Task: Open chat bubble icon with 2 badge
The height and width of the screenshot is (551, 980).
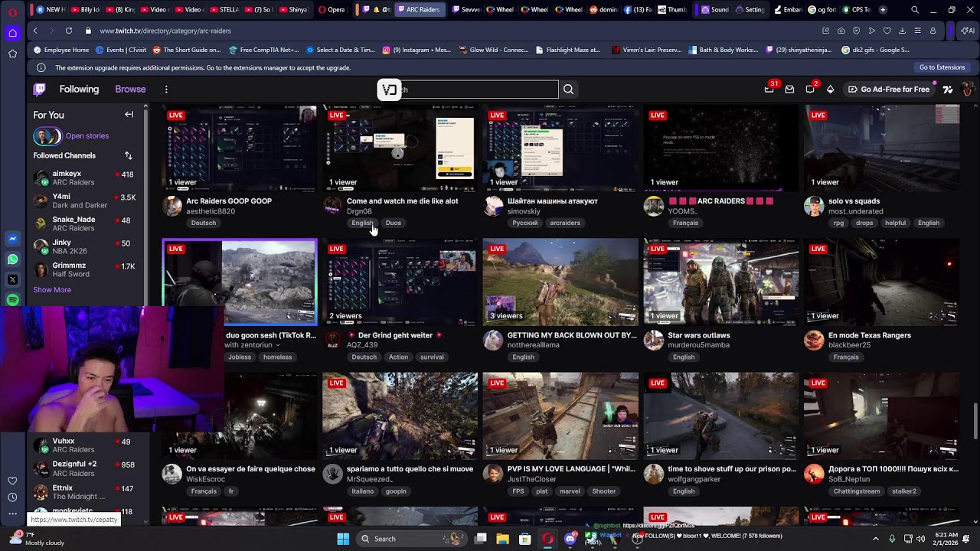Action: pyautogui.click(x=810, y=90)
